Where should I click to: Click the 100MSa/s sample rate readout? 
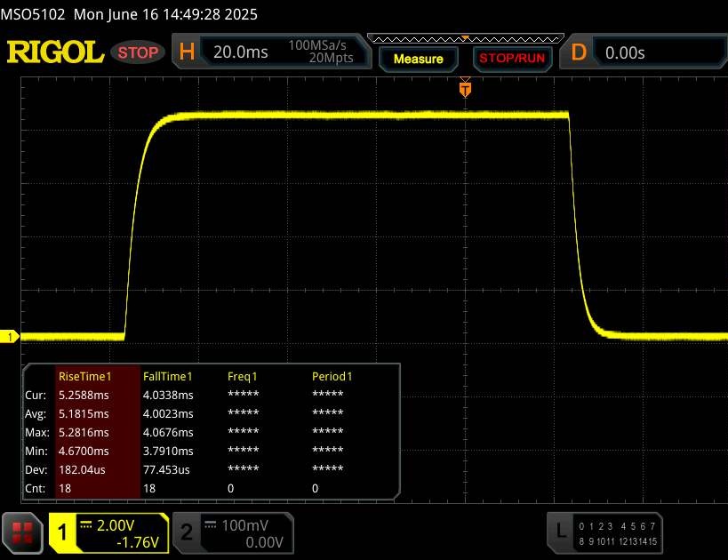pyautogui.click(x=317, y=45)
